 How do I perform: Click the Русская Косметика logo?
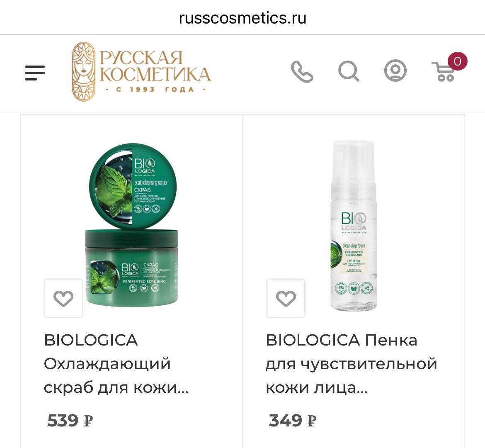point(141,71)
